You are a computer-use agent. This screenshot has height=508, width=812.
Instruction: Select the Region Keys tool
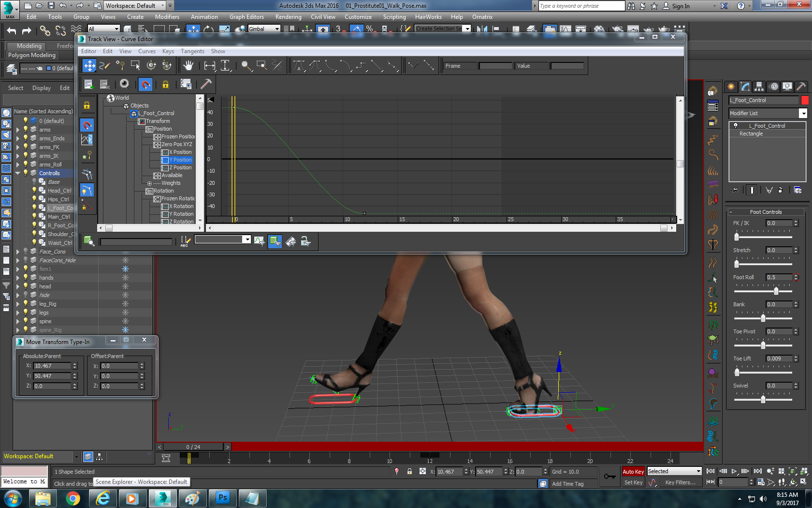pos(136,65)
